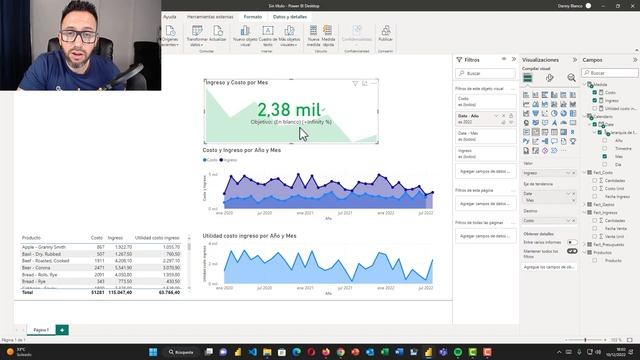
Task: Toggle Mantener todos los filtros switch
Action: pos(572,251)
